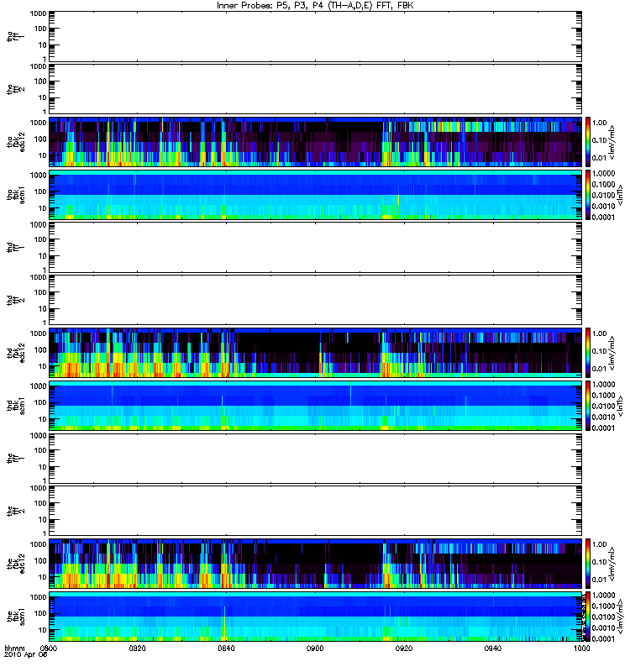Click inside the thd fbk scm1 spectrogram
Viewport: 630px width, 672px height.
coord(316,406)
